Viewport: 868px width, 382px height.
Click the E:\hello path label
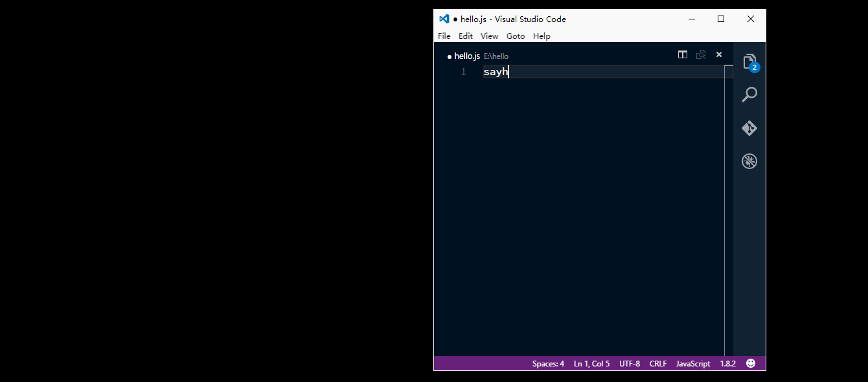tap(496, 56)
